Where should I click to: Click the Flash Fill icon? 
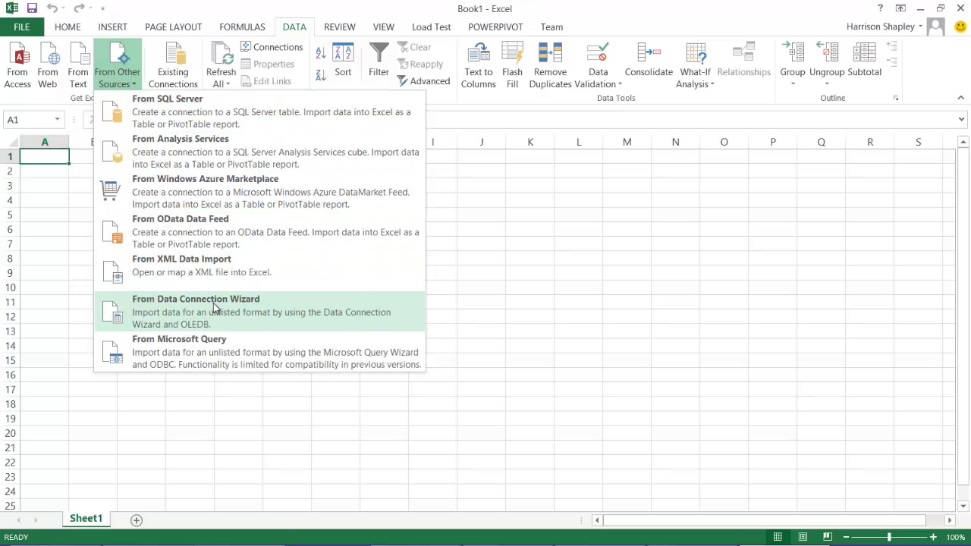pyautogui.click(x=512, y=64)
